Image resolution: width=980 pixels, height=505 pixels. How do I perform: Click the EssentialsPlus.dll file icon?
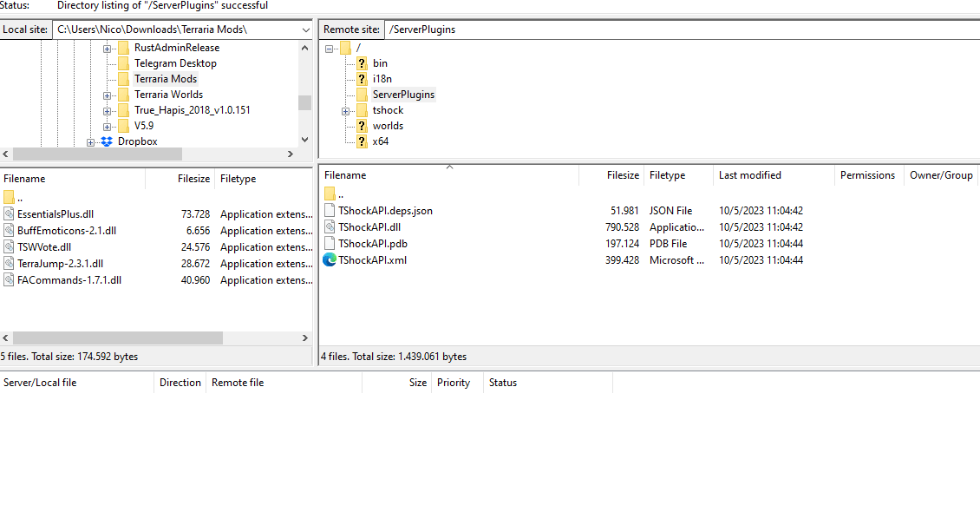9,214
